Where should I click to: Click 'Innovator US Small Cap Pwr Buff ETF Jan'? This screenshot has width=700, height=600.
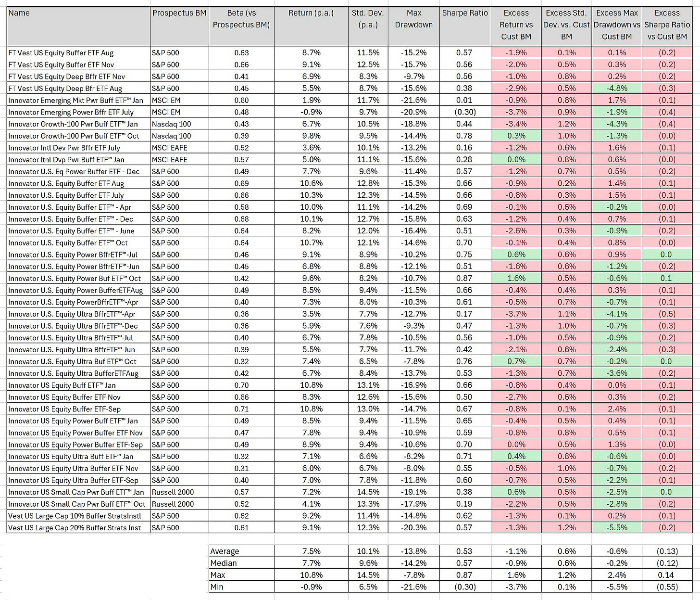point(78,492)
